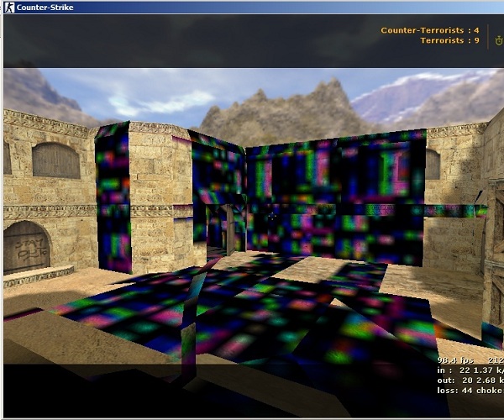The image size is (504, 420).
Task: Click the round timer stopwatch icon
Action: click(499, 40)
